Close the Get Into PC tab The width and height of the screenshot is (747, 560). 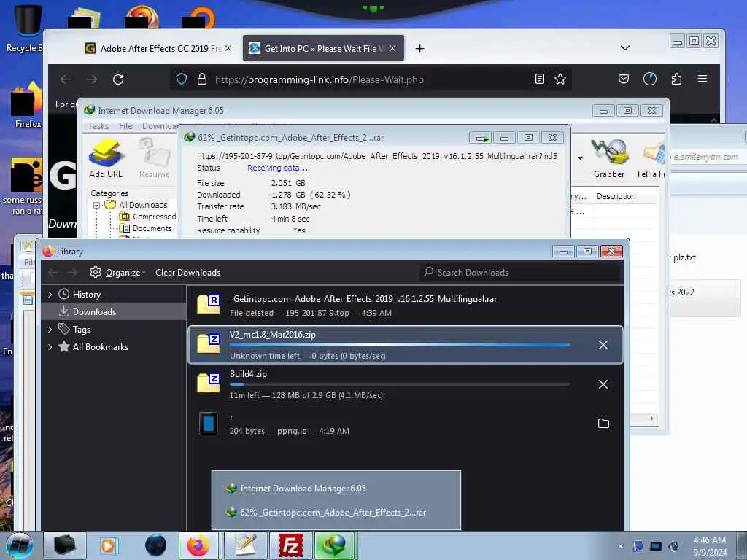click(x=392, y=49)
